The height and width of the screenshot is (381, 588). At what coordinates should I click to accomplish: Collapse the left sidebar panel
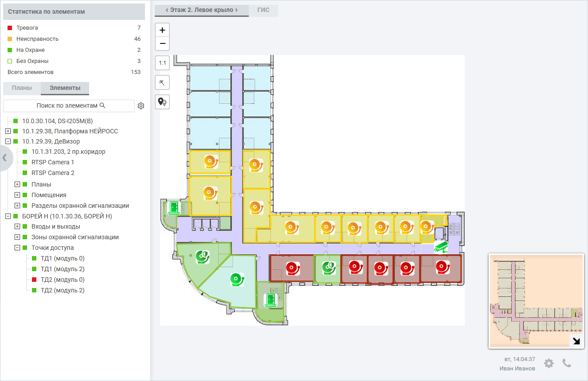pos(5,157)
